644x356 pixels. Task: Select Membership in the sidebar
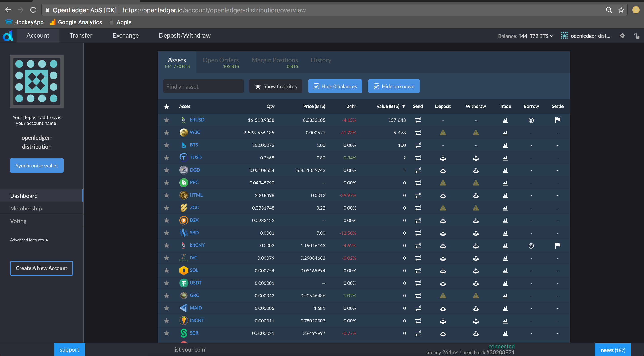(42, 208)
